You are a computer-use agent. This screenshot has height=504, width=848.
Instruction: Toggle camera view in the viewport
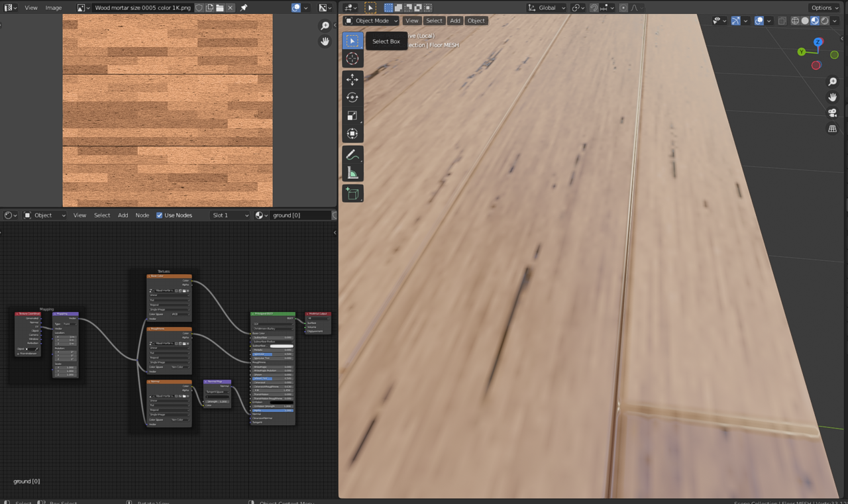(x=833, y=113)
